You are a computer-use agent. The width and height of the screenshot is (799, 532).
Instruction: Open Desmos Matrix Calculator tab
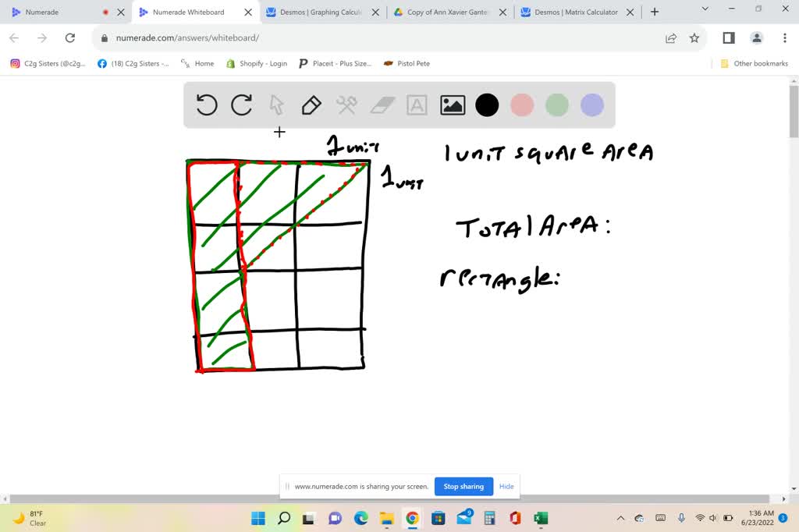[x=575, y=12]
